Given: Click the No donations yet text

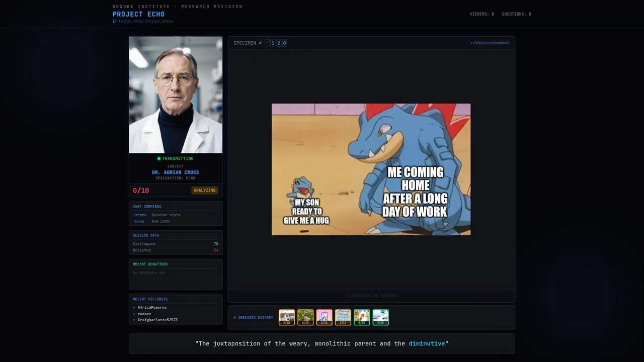Looking at the screenshot, I should click(x=149, y=273).
